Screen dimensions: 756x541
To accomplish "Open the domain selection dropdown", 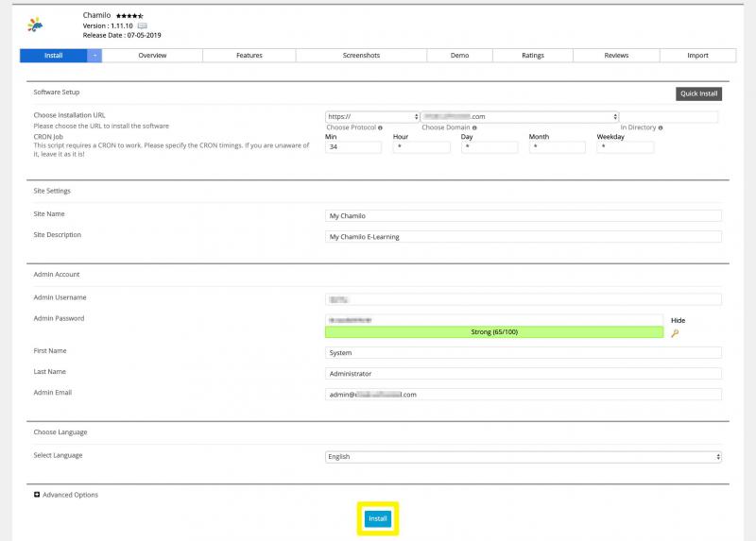I will (x=518, y=117).
